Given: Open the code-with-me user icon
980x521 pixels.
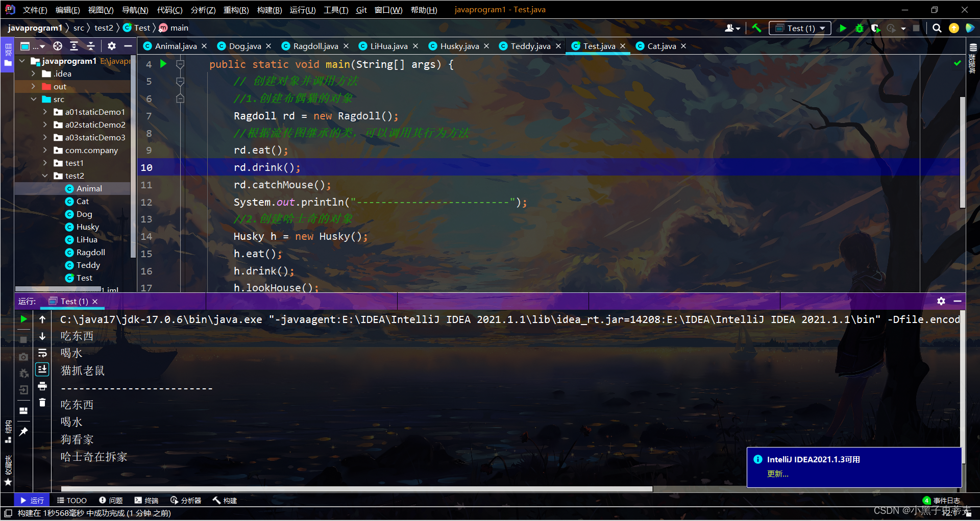Looking at the screenshot, I should point(732,28).
